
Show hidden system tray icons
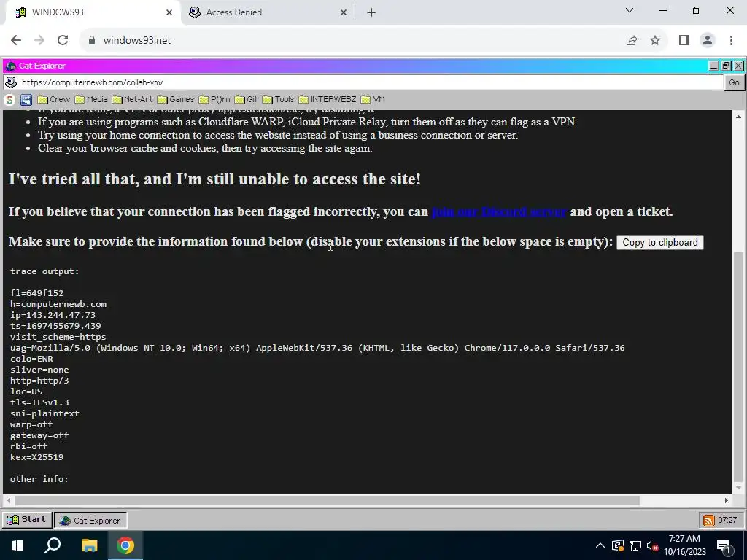click(x=600, y=545)
